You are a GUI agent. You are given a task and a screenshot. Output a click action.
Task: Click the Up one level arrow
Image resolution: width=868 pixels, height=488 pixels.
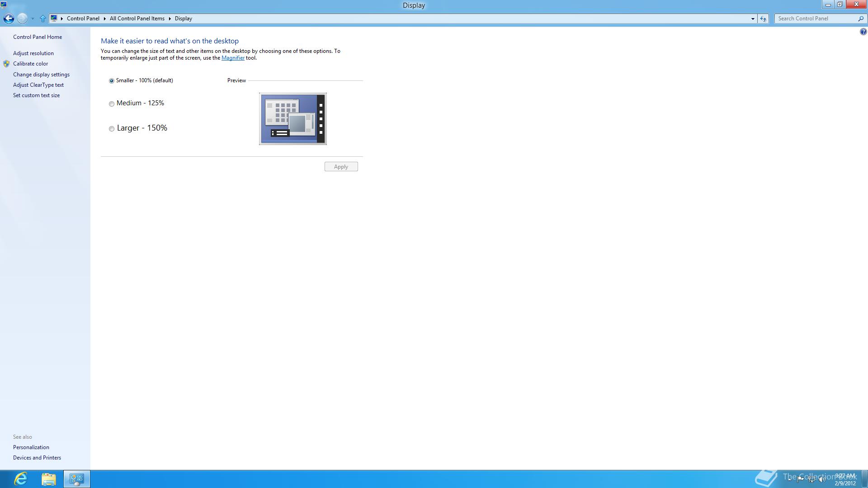[42, 19]
